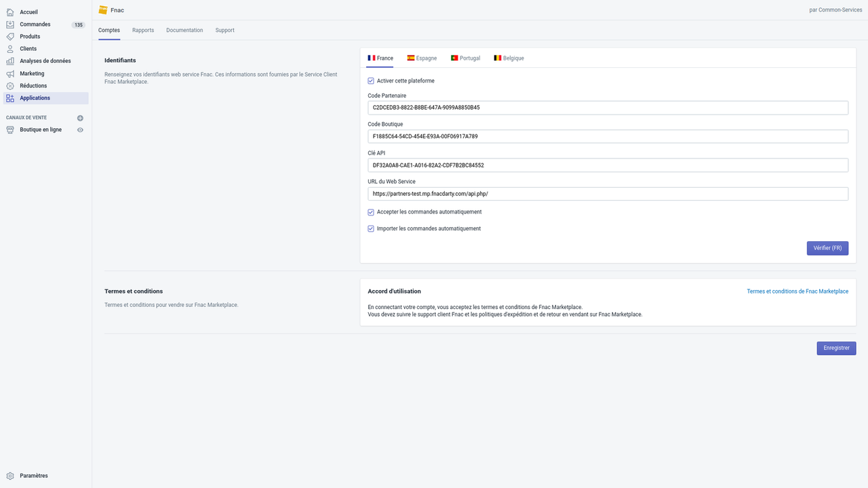
Task: Click the Produits tag icon
Action: pos(10,37)
